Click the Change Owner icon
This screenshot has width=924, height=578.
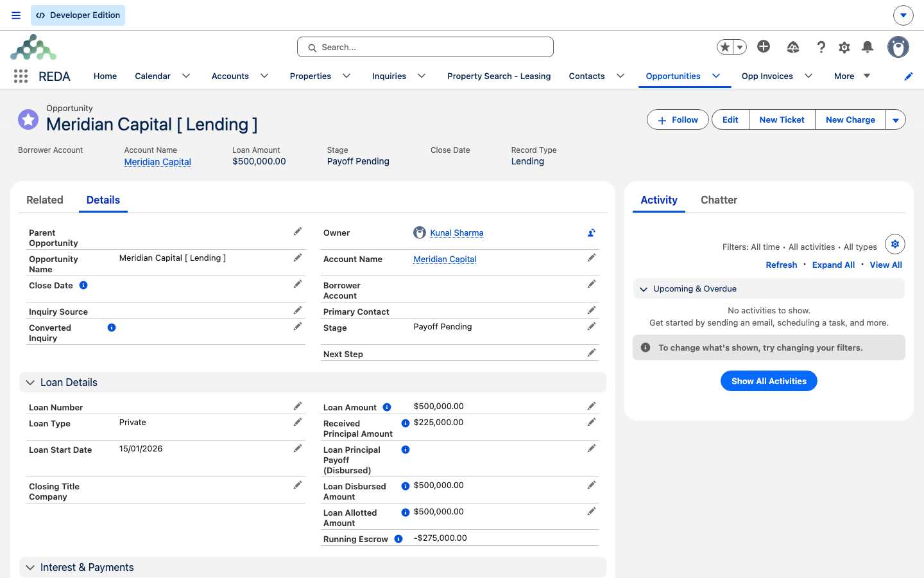(x=592, y=233)
